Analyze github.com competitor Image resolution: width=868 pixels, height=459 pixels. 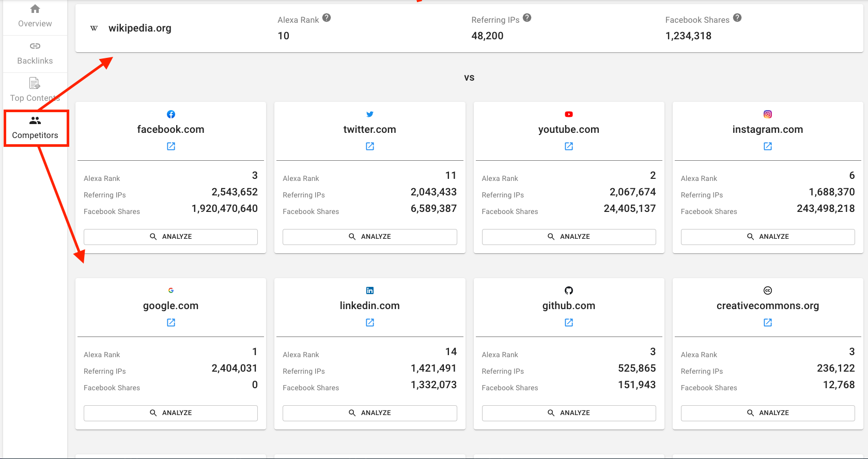(x=569, y=413)
